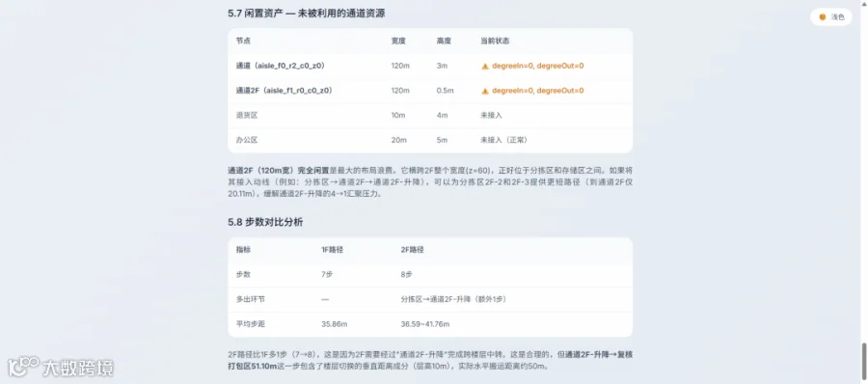The height and width of the screenshot is (384, 868).
Task: Click the warning icon in the aisle_f0_r2_c0_z0 row
Action: pyautogui.click(x=485, y=66)
